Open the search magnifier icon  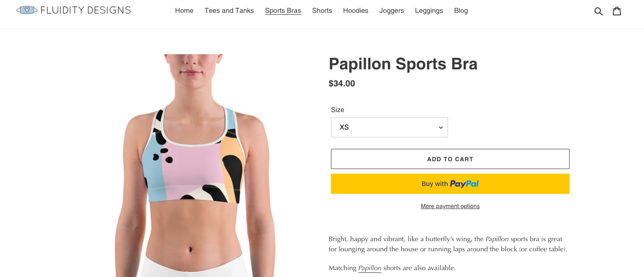pyautogui.click(x=598, y=11)
